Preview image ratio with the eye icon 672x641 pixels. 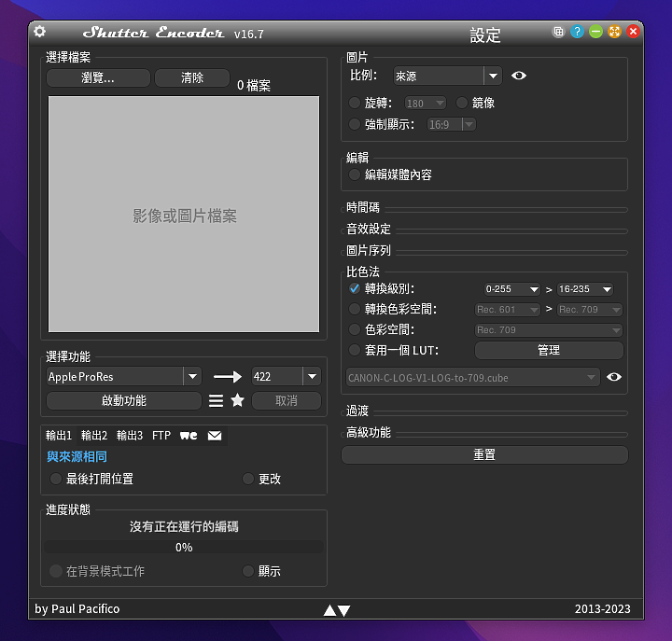point(519,76)
